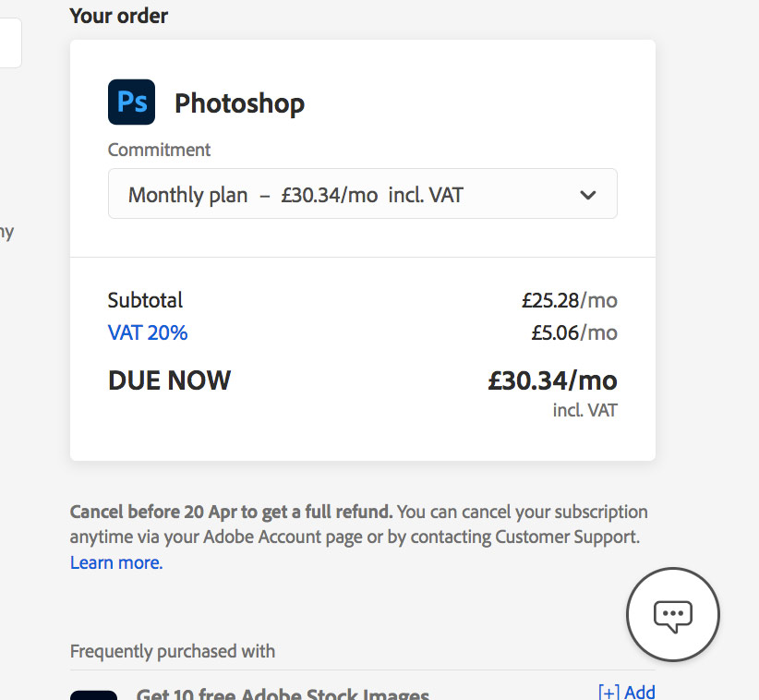
Task: Click the Photoshop product name heading
Action: click(x=239, y=103)
